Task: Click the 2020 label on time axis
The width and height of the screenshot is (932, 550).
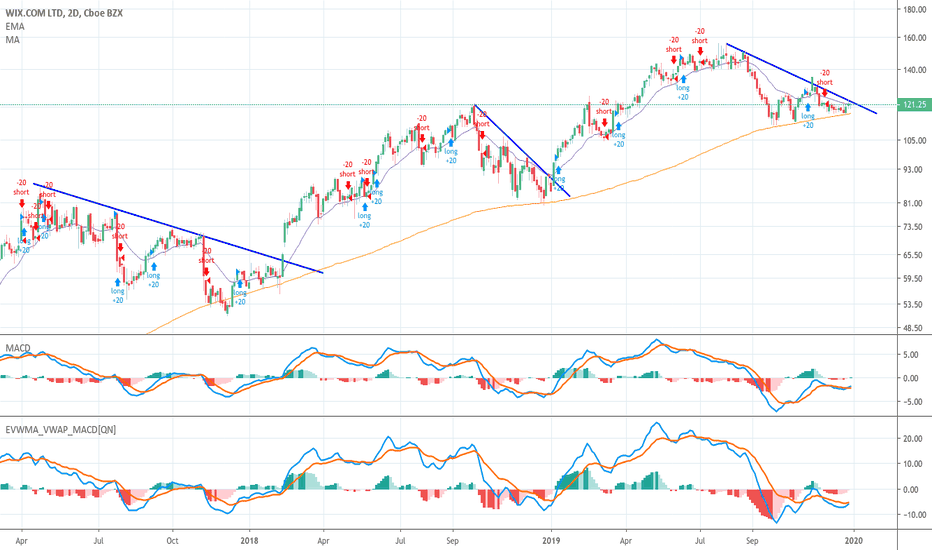Action: click(x=854, y=541)
